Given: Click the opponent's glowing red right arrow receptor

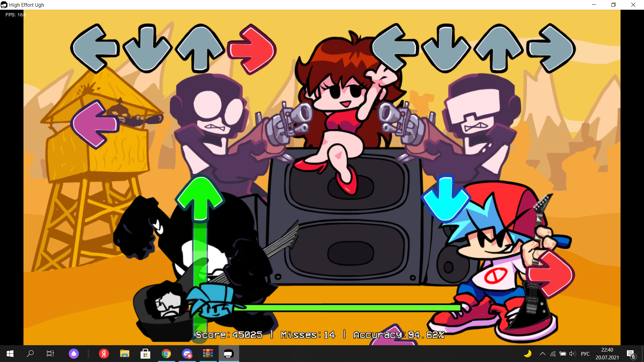Looking at the screenshot, I should (x=252, y=49).
